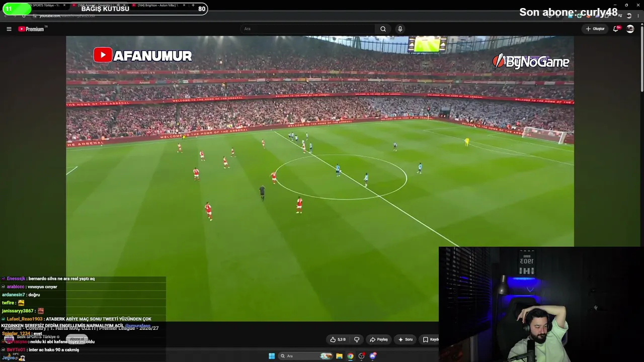This screenshot has height=362, width=644.
Task: Focus the YouTube search field
Action: click(308, 29)
